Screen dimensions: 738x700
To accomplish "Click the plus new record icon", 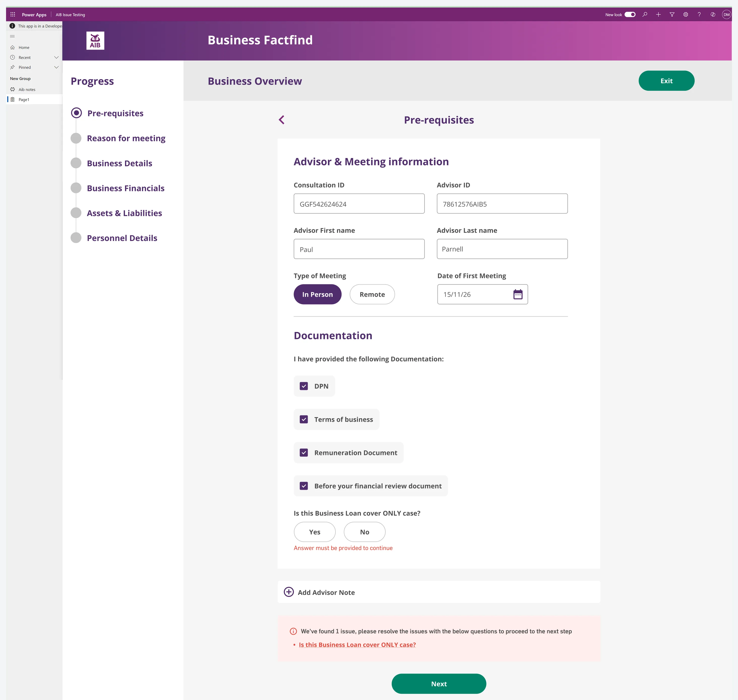I will pyautogui.click(x=659, y=15).
